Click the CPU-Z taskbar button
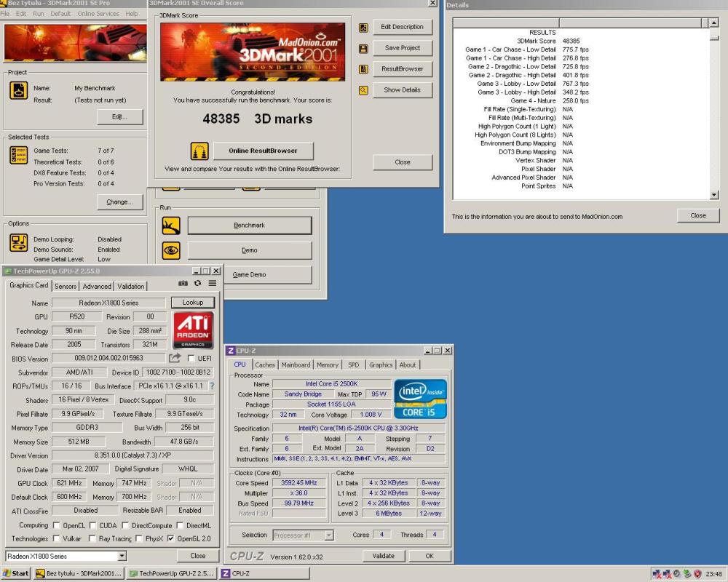Image resolution: width=728 pixels, height=582 pixels. pos(265,574)
